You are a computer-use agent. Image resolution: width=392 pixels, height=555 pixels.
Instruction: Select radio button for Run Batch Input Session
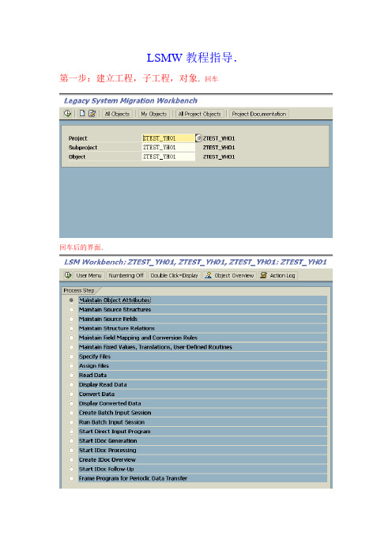click(71, 422)
